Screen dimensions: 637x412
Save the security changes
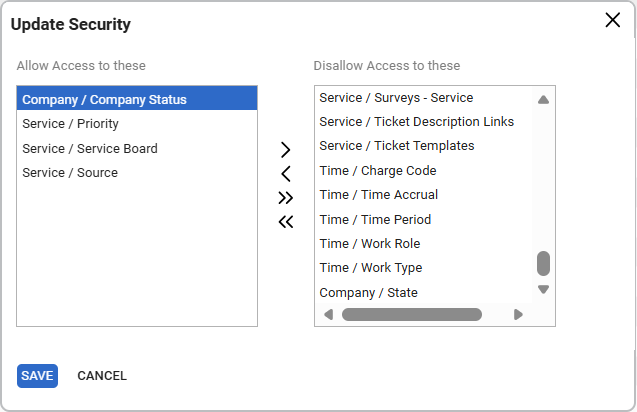click(x=37, y=376)
